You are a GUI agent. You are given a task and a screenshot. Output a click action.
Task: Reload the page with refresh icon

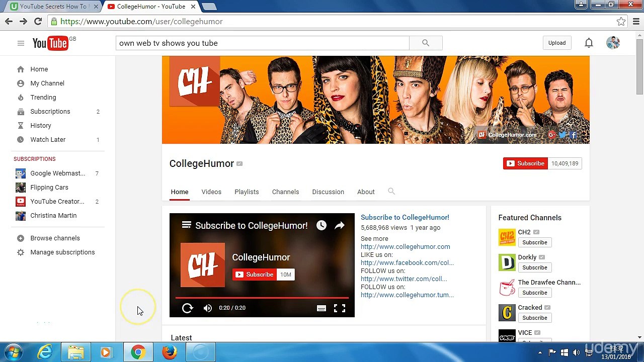[x=38, y=21]
